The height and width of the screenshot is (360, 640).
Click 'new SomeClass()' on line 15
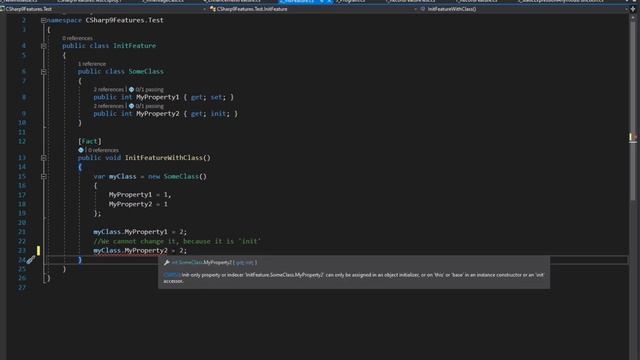click(x=178, y=176)
